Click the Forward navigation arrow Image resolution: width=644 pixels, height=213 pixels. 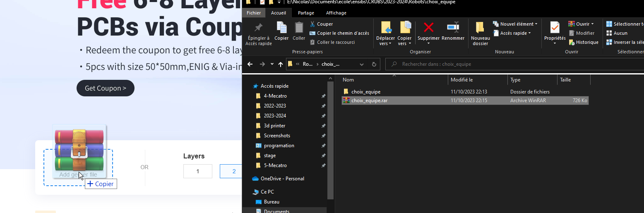(x=262, y=64)
